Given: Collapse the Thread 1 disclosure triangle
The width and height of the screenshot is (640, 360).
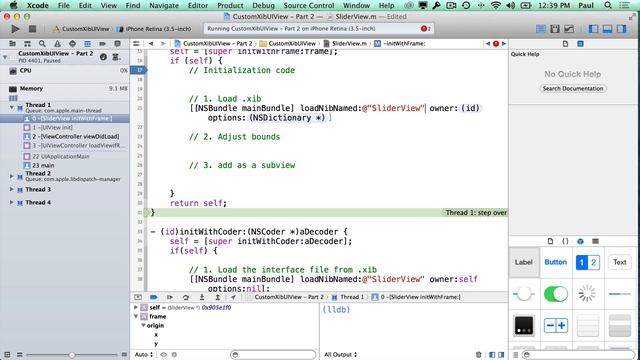Looking at the screenshot, I should 11,107.
